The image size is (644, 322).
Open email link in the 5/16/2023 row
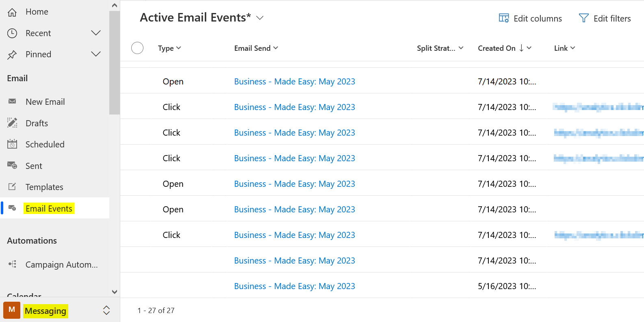(295, 286)
